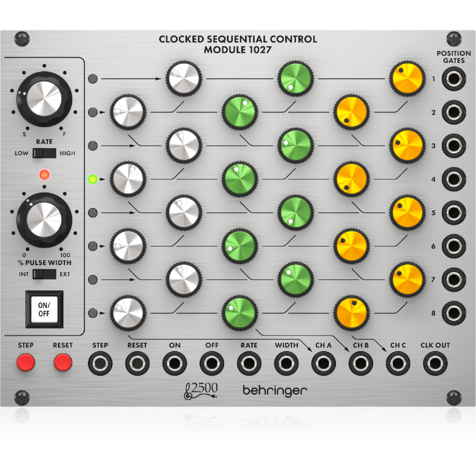Click the green Channel B knob on step 2
This screenshot has height=476, width=476.
click(240, 112)
